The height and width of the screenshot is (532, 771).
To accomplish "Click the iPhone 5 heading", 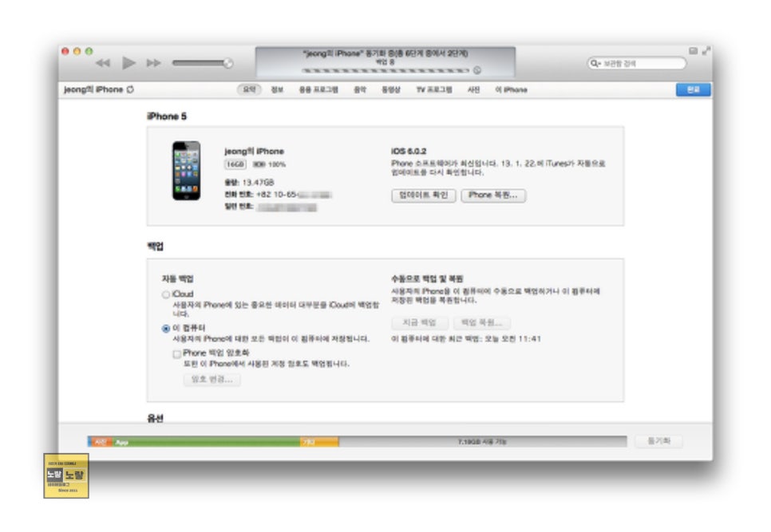I will tap(167, 116).
